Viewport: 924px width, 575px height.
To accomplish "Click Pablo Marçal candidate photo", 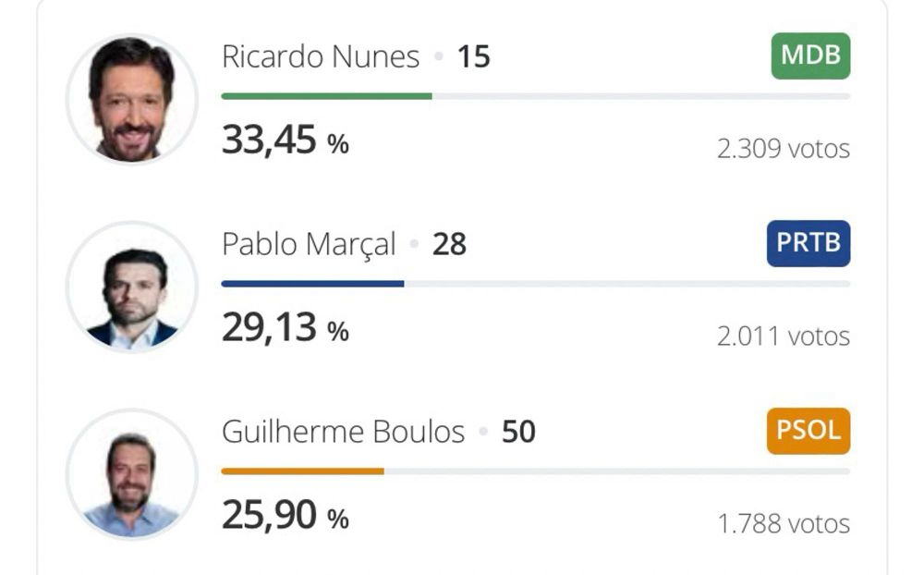I will click(132, 287).
